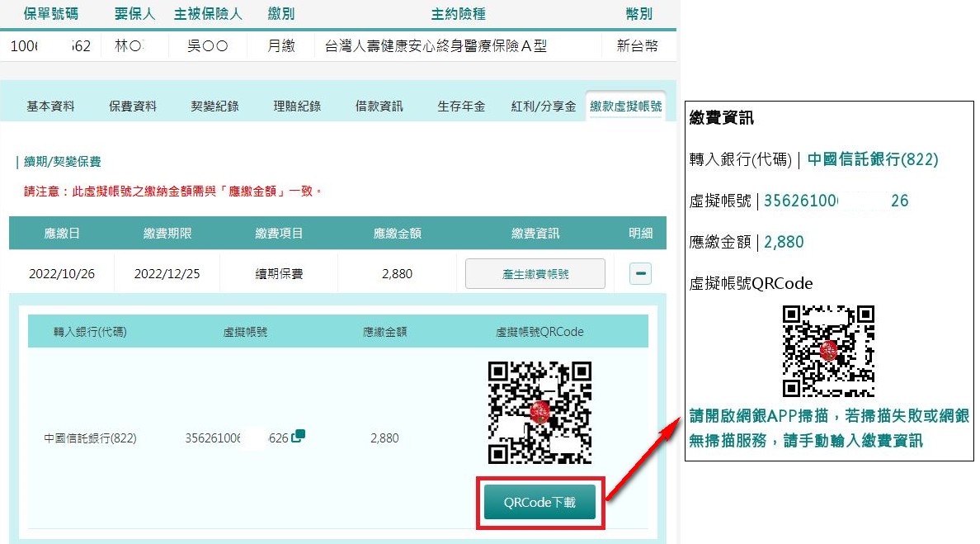980x544 pixels.
Task: Collapse the 2022/10/26 payment detail row
Action: [641, 273]
